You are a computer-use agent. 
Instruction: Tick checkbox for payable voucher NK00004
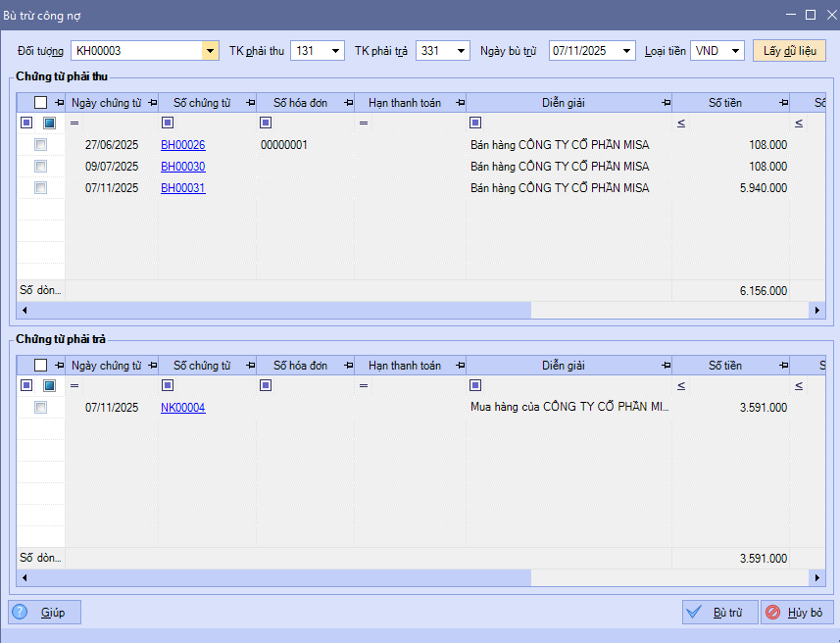pyautogui.click(x=40, y=408)
